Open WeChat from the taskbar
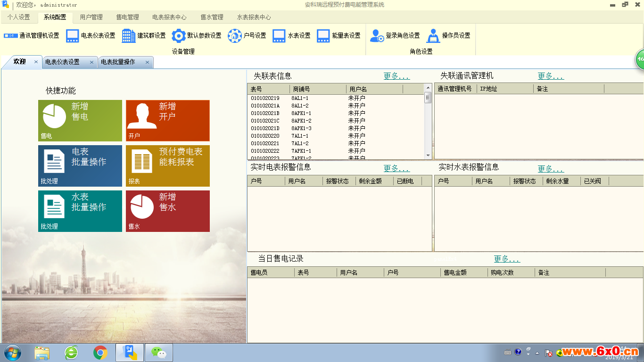644x362 pixels. pyautogui.click(x=159, y=353)
